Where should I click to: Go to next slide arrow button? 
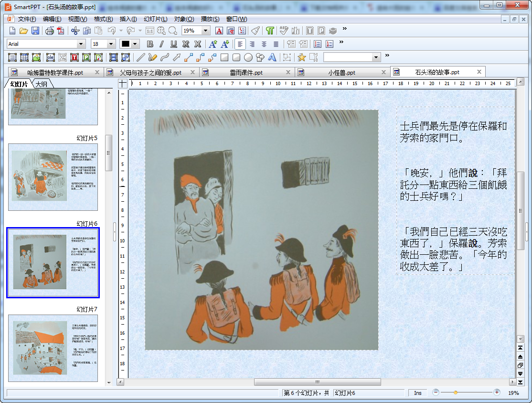coord(520,374)
